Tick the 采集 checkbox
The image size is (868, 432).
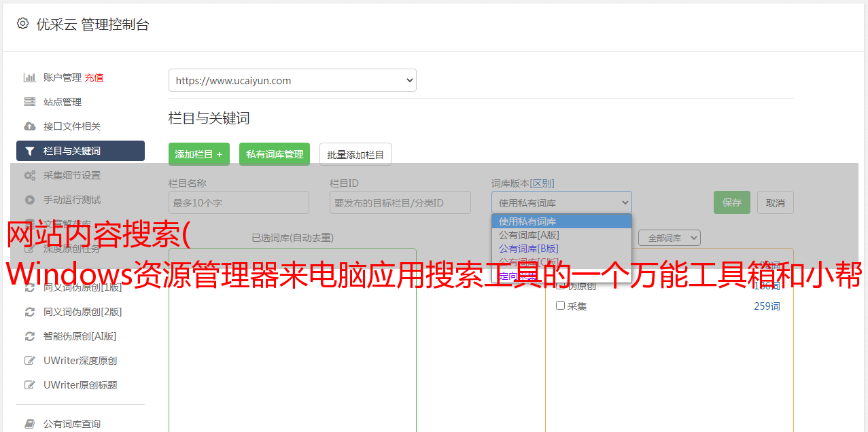561,306
